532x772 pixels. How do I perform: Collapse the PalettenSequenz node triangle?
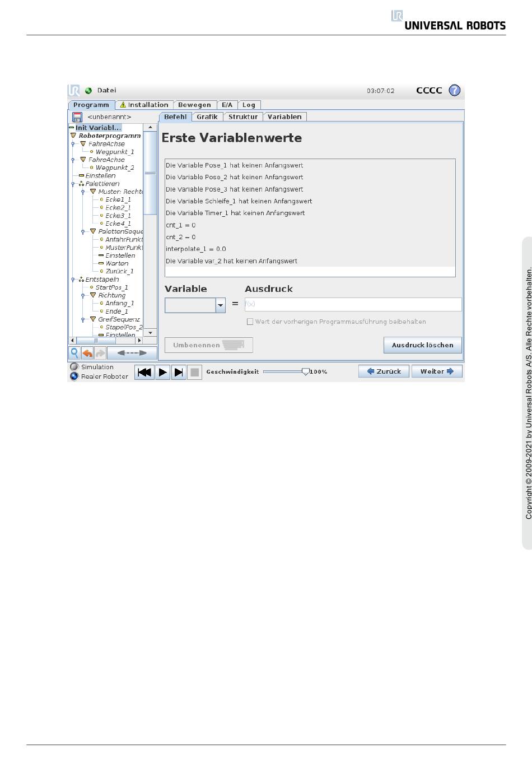pyautogui.click(x=93, y=231)
